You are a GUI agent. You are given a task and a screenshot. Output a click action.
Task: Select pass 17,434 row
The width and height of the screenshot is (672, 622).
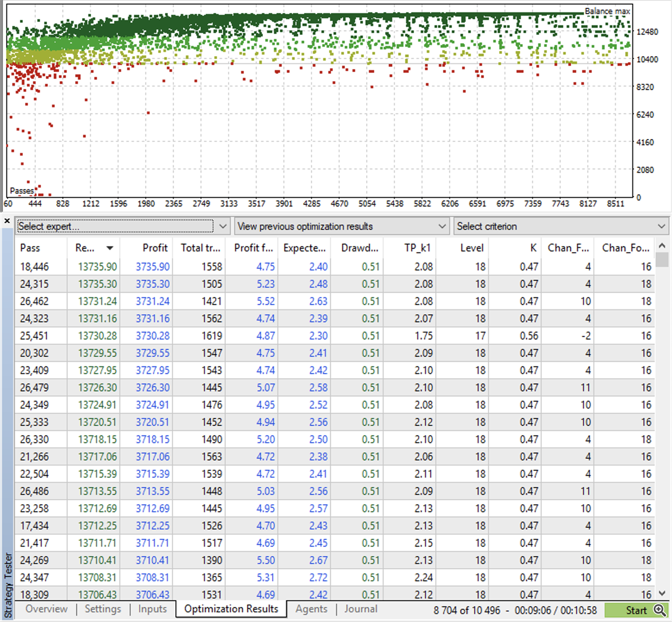click(x=335, y=526)
